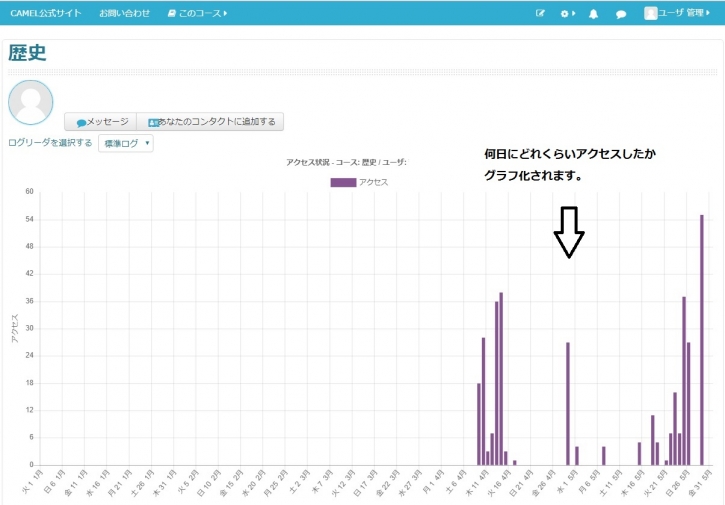This screenshot has width=725, height=505.
Task: Click y-axis value 12
Action: (x=30, y=410)
